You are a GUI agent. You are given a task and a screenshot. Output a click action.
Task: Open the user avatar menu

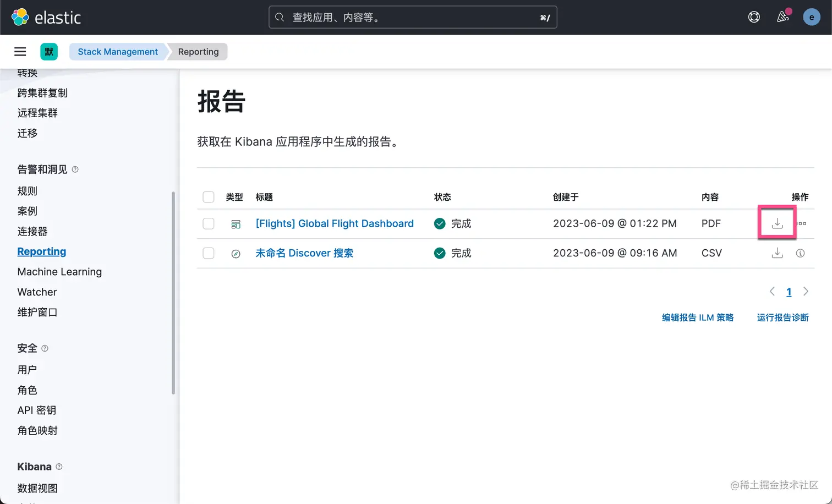pos(812,17)
